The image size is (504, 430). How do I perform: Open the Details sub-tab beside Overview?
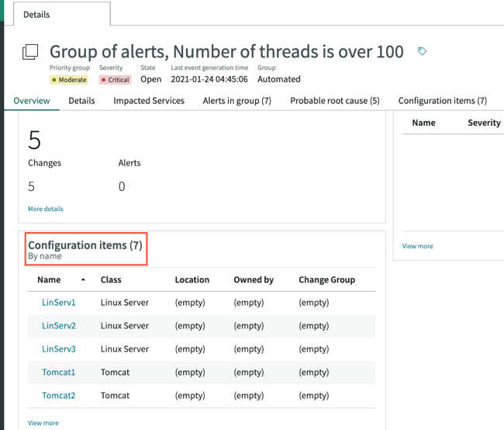click(81, 101)
